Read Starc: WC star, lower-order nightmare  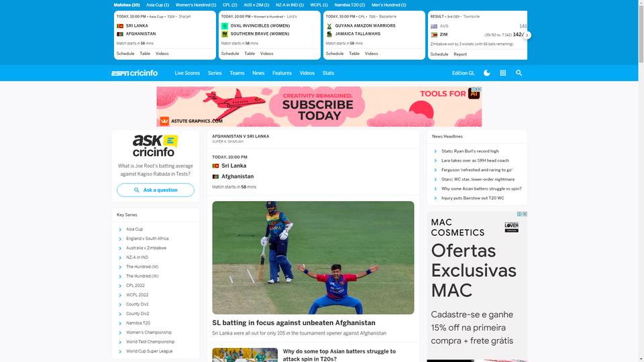point(478,180)
